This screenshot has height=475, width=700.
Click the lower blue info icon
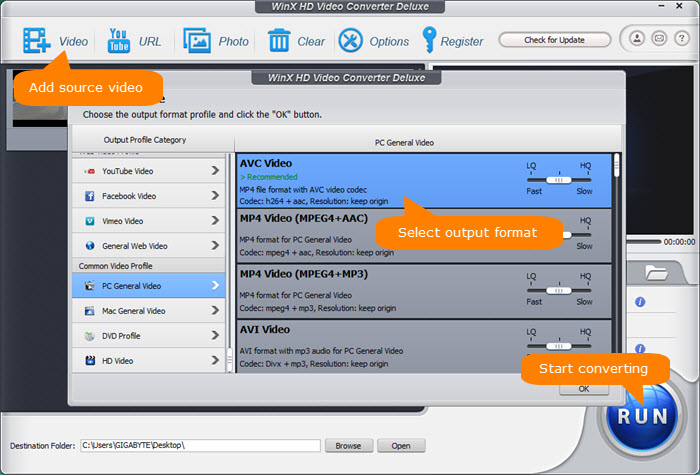pos(640,349)
